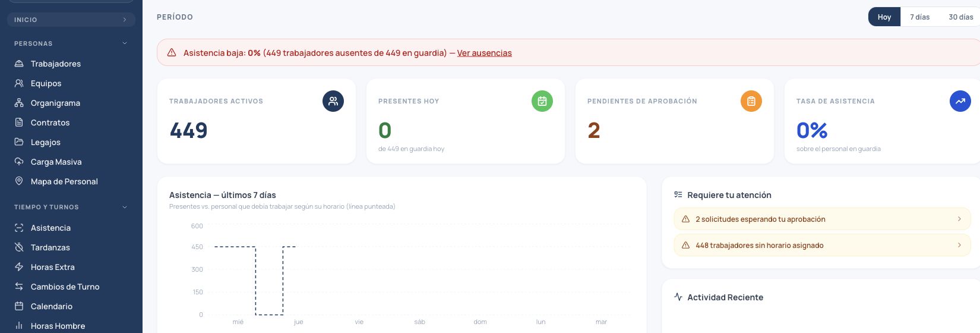Click the Organigrama hierarchy icon
The height and width of the screenshot is (333, 980).
19,103
